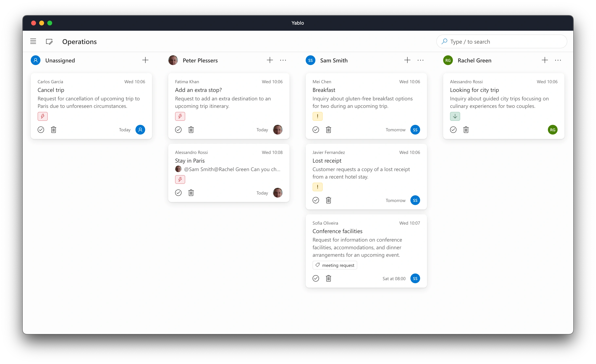
Task: Add new card to Unassigned column
Action: (145, 60)
